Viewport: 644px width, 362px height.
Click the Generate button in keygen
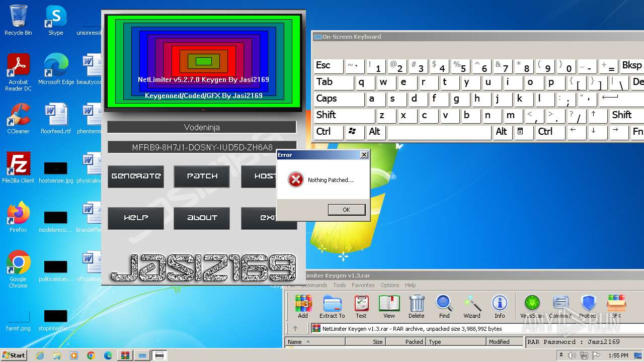pyautogui.click(x=136, y=176)
